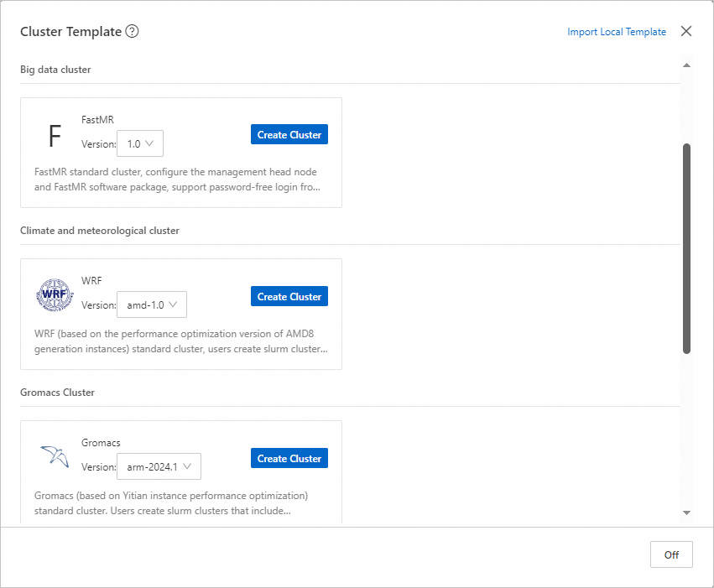
Task: Click the FastMR template name
Action: [x=97, y=120]
